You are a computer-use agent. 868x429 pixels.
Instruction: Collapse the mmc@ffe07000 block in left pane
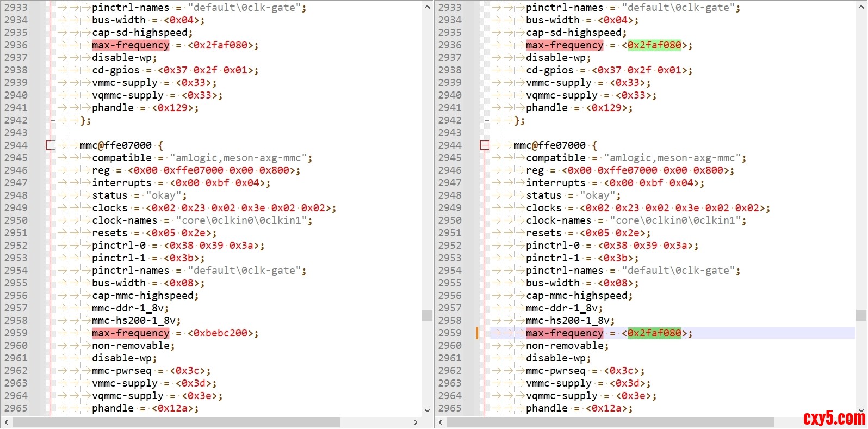(51, 145)
